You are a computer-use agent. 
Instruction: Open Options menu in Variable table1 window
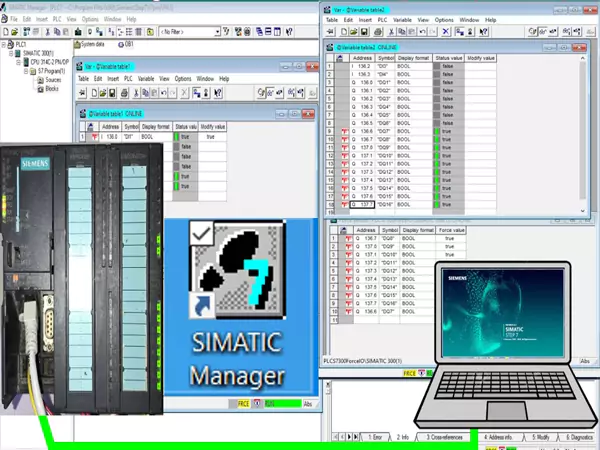pyautogui.click(x=183, y=79)
